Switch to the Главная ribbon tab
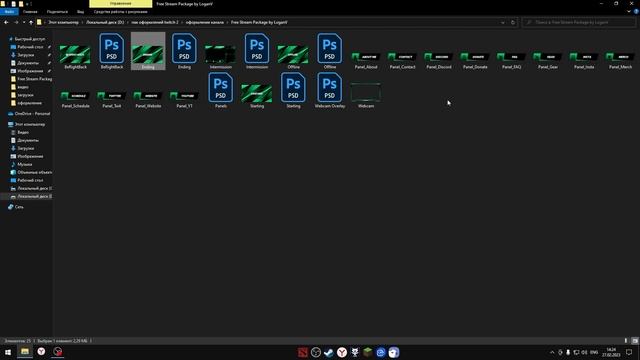The height and width of the screenshot is (360, 640). tap(30, 12)
